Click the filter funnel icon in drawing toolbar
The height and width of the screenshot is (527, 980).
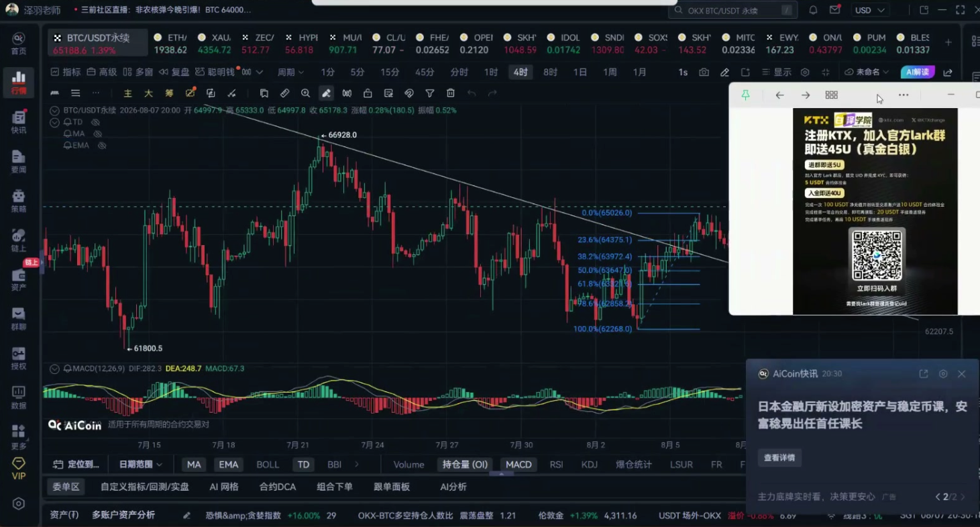[x=430, y=93]
